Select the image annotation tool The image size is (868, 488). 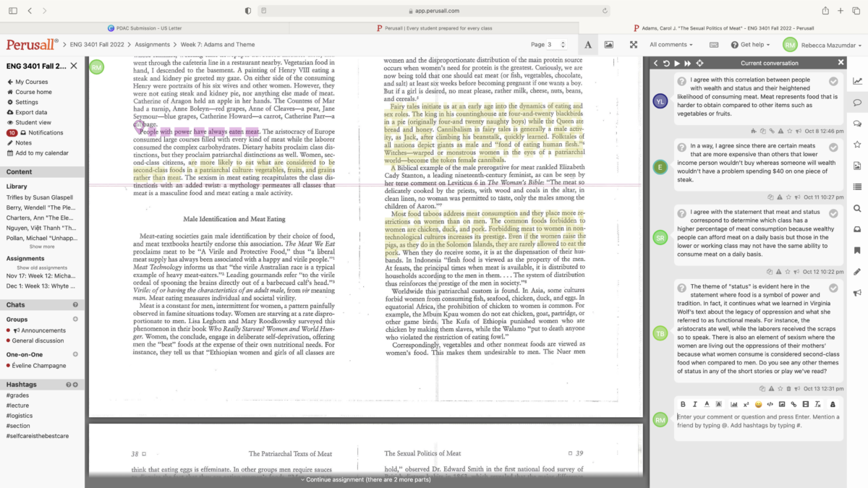(x=609, y=45)
